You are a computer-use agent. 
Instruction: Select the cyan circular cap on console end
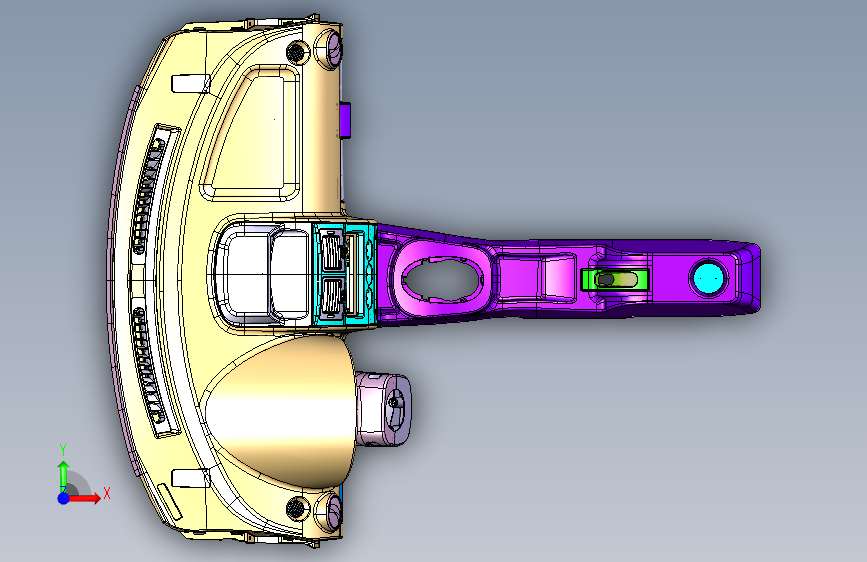coord(708,277)
